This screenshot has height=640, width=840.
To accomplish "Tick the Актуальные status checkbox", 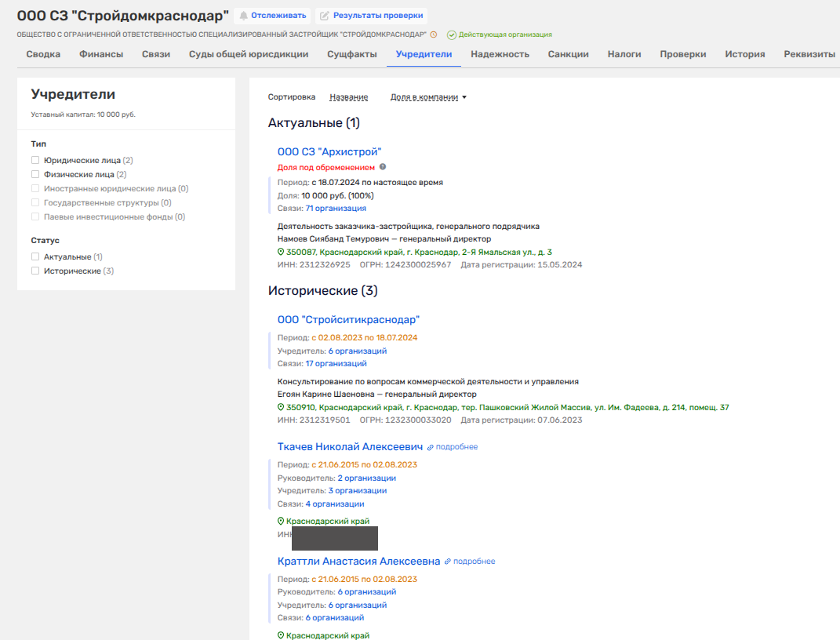I will pyautogui.click(x=35, y=256).
